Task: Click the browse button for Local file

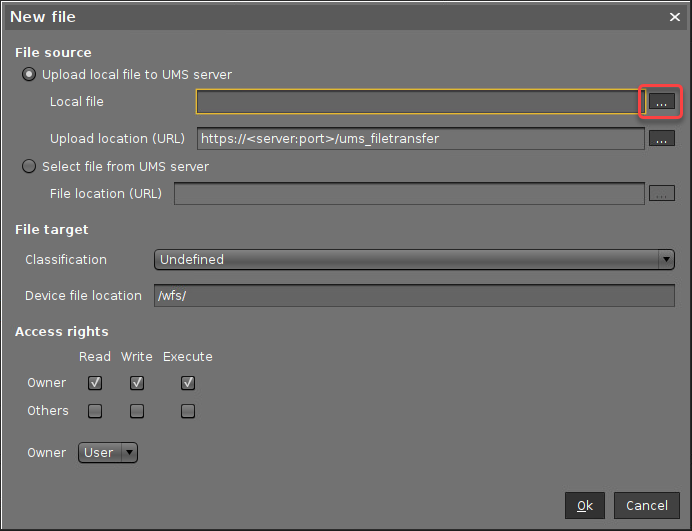Action: click(661, 102)
